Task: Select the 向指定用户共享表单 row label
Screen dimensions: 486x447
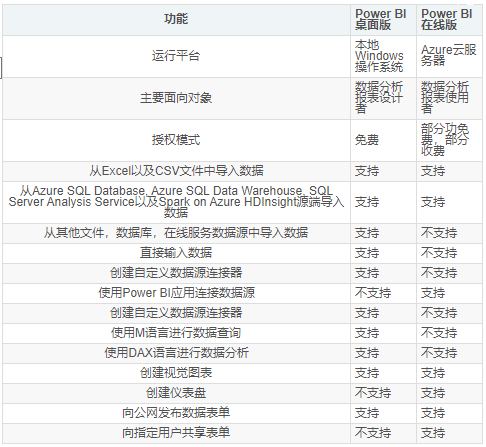Action: coord(176,433)
